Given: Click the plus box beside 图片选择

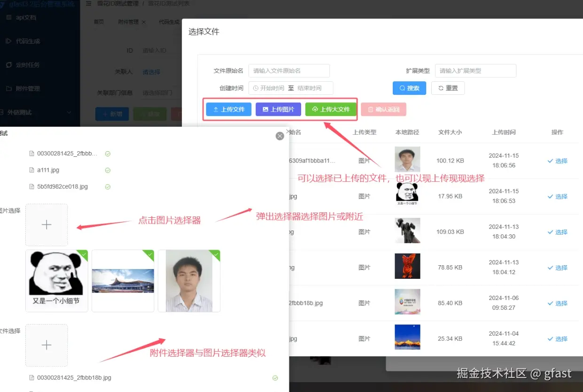Looking at the screenshot, I should click(47, 225).
